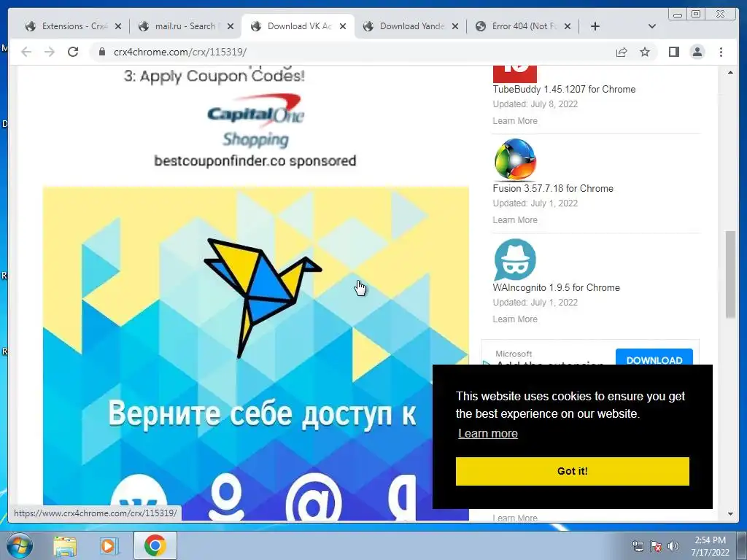Click the page scrollbar thumb
This screenshot has height=560, width=747.
pos(730,274)
